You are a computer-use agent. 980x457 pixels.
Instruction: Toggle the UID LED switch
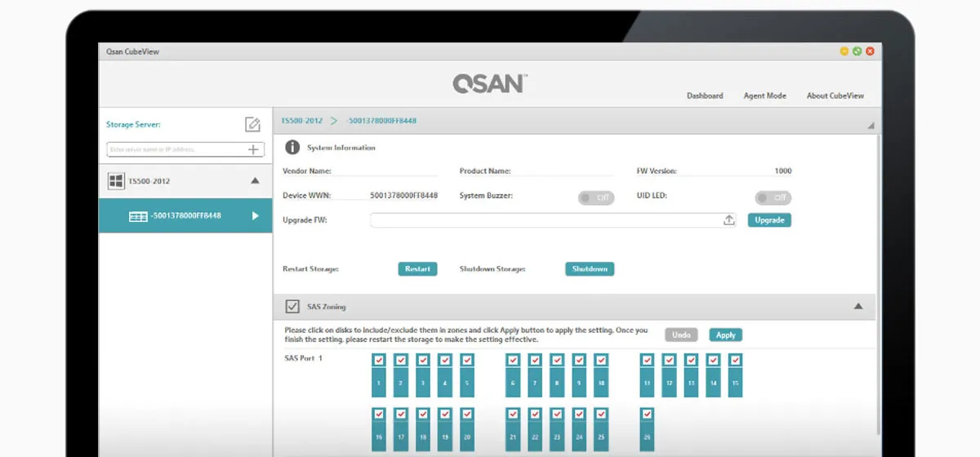[x=773, y=197]
